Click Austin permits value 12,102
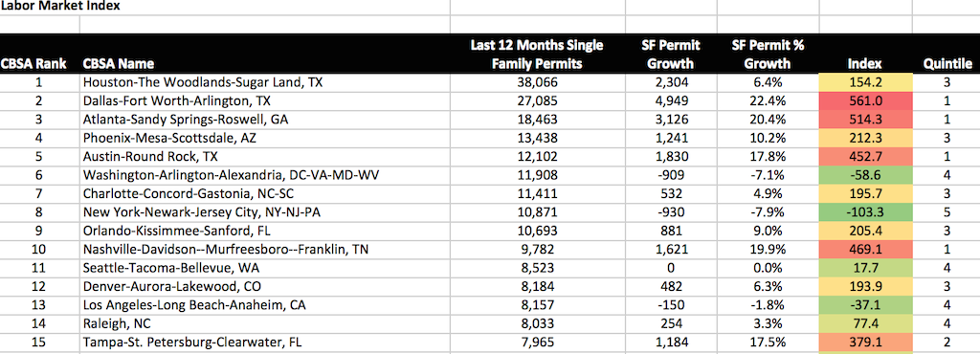Screen dimensions: 980x354 click(538, 157)
